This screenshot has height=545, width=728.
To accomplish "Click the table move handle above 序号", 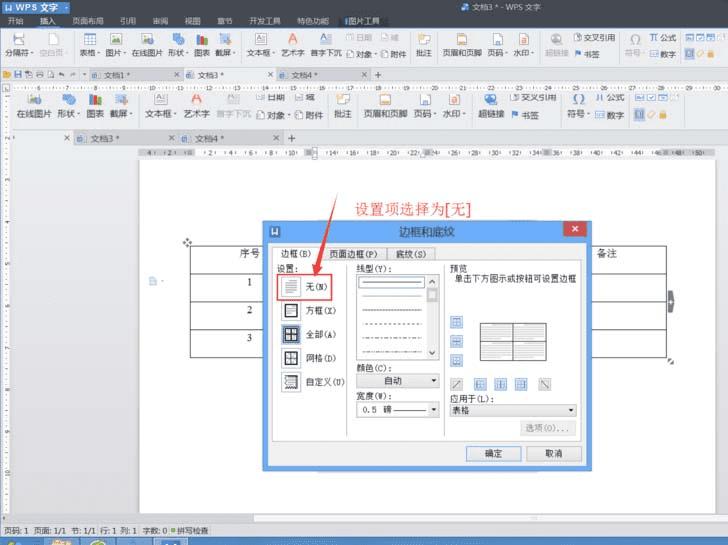I will 187,243.
